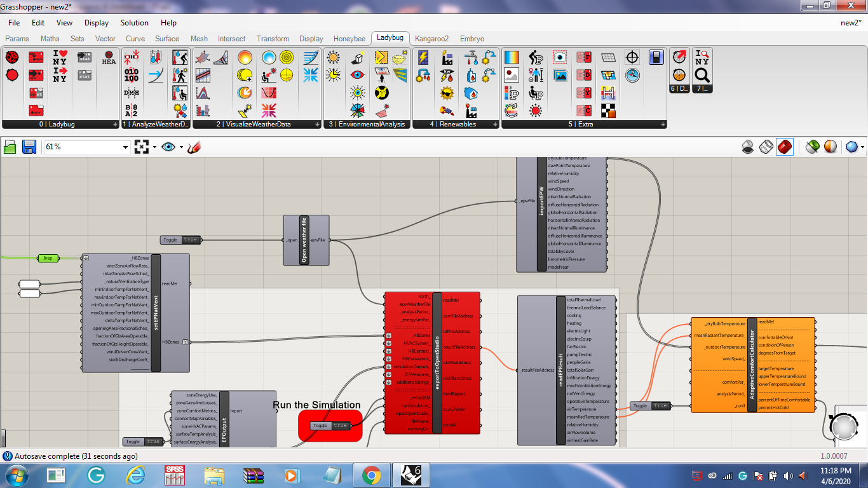
Task: Open the Solution menu
Action: pos(135,23)
